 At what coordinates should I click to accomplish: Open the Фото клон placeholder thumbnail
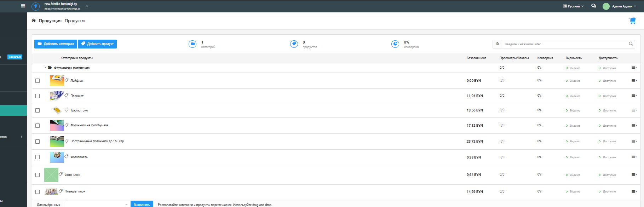pyautogui.click(x=51, y=175)
